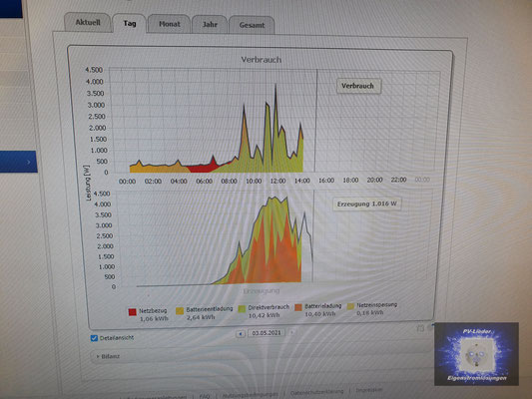
Task: Click the 10,42 kWh Direktverbrauch value
Action: (x=264, y=315)
